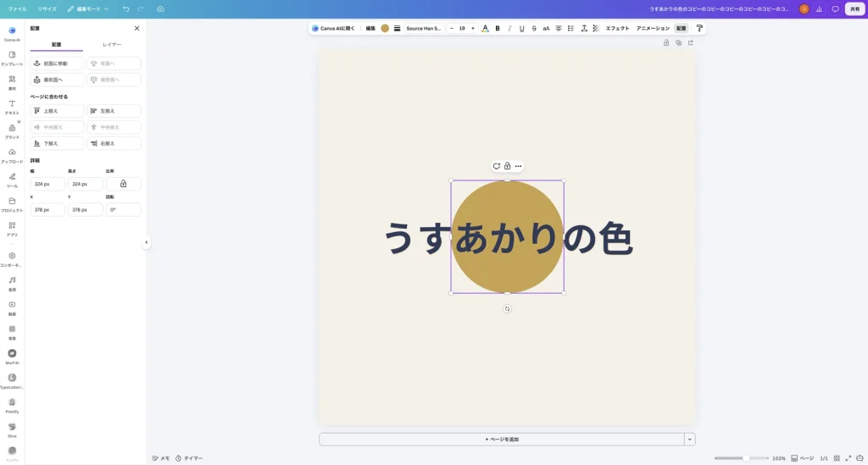Screen dimensions: 868x465
Task: Open the Murf AI app in sidebar
Action: click(x=12, y=356)
